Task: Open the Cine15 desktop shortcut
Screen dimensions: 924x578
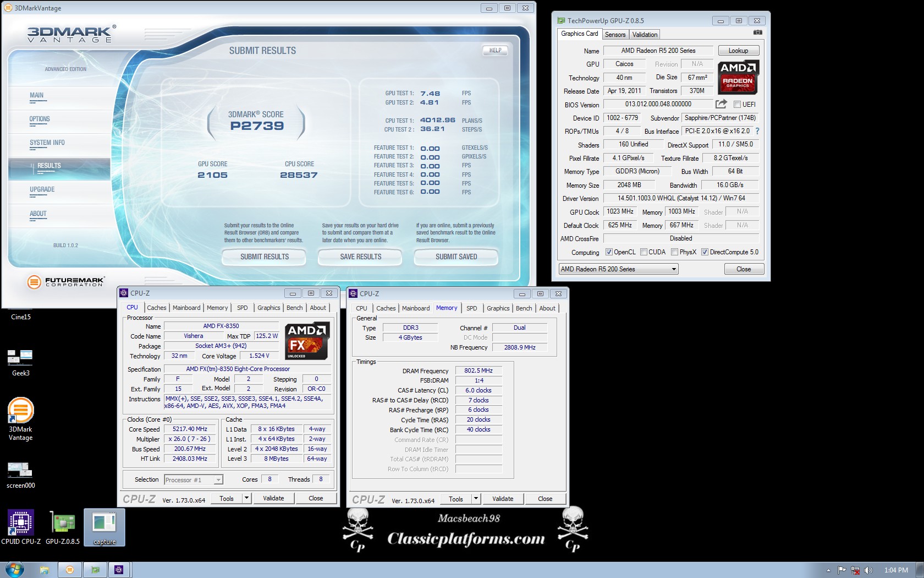Action: click(x=21, y=317)
